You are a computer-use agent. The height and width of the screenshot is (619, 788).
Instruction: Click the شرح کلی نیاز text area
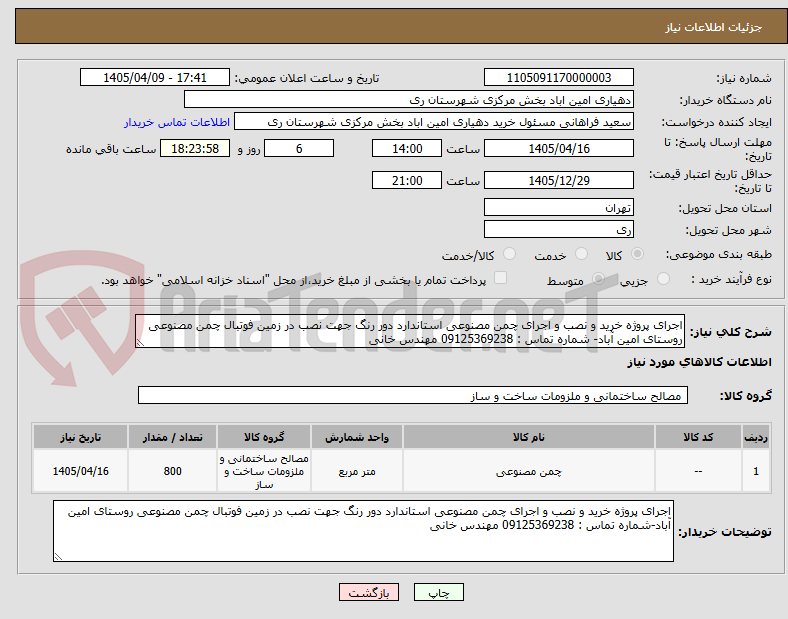coord(410,332)
